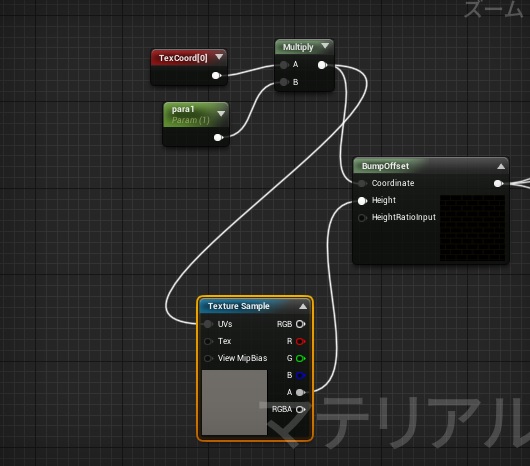Click the red R channel output pin

[300, 341]
